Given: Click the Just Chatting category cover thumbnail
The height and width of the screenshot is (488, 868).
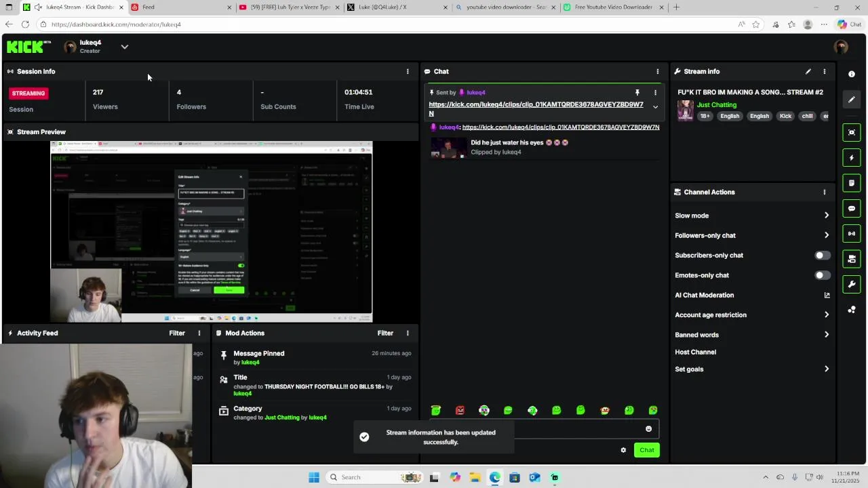Looking at the screenshot, I should point(686,110).
